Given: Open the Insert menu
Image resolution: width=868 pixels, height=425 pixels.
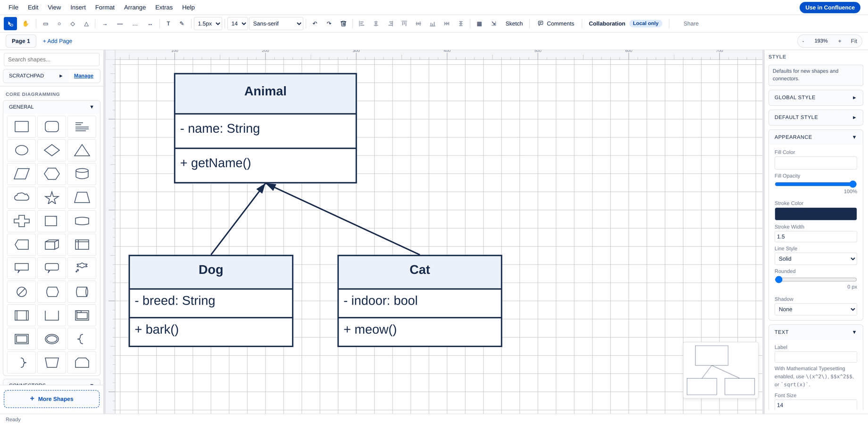Looking at the screenshot, I should (x=78, y=7).
